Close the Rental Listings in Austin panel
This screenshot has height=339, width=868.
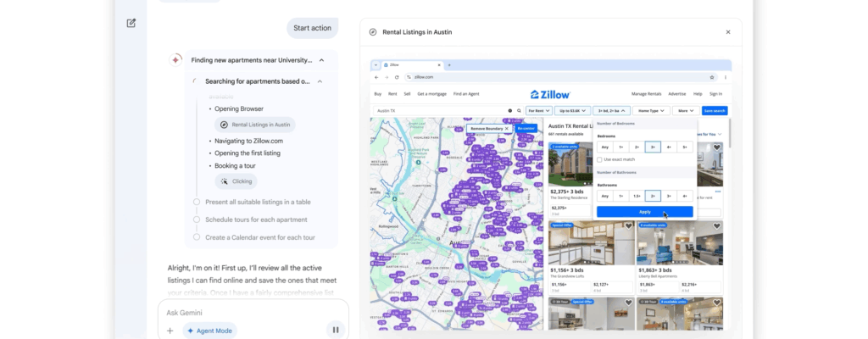(x=727, y=32)
